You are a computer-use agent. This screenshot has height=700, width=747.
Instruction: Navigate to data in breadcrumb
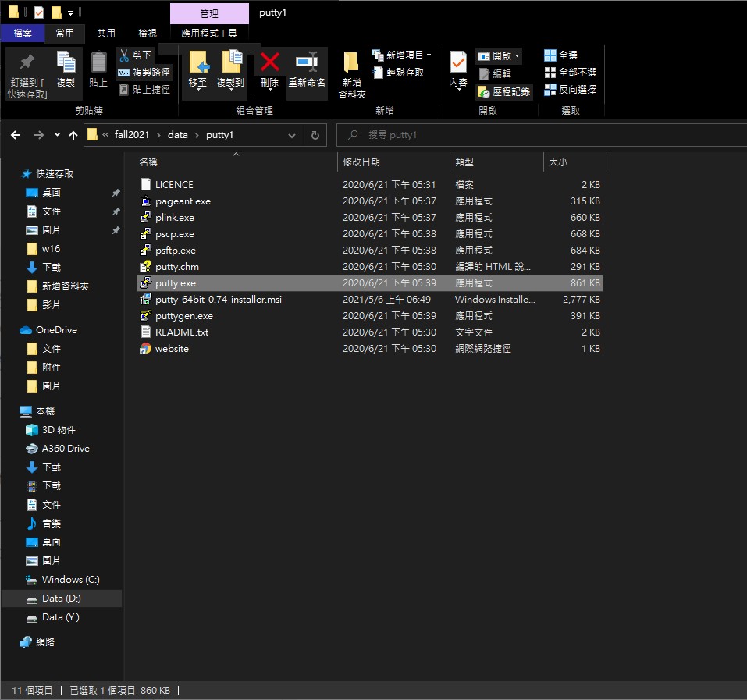pos(178,135)
